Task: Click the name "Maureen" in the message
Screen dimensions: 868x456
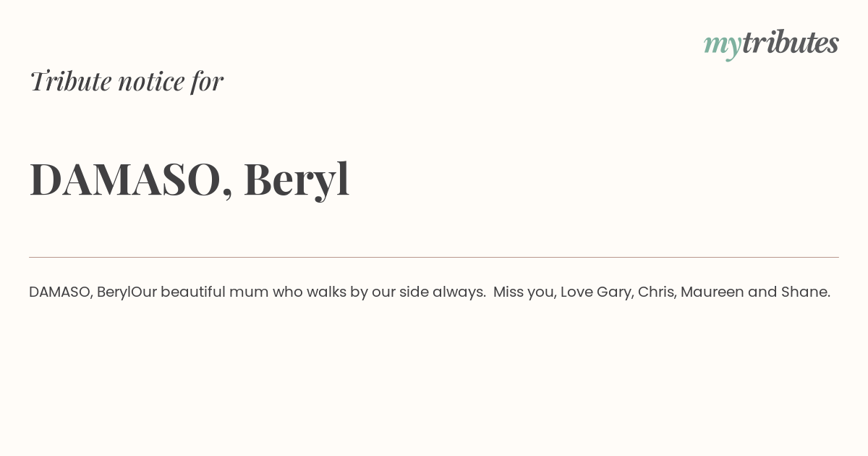Action: pyautogui.click(x=712, y=292)
